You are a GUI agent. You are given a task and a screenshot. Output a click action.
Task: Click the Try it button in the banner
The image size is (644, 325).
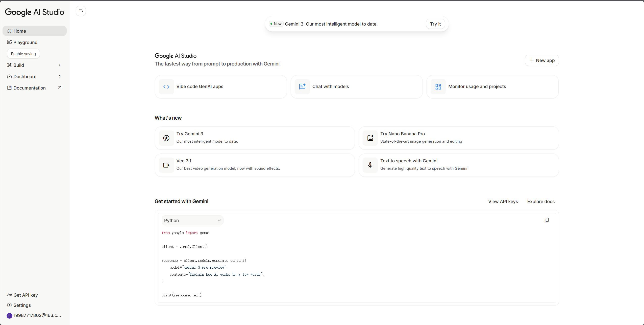435,24
